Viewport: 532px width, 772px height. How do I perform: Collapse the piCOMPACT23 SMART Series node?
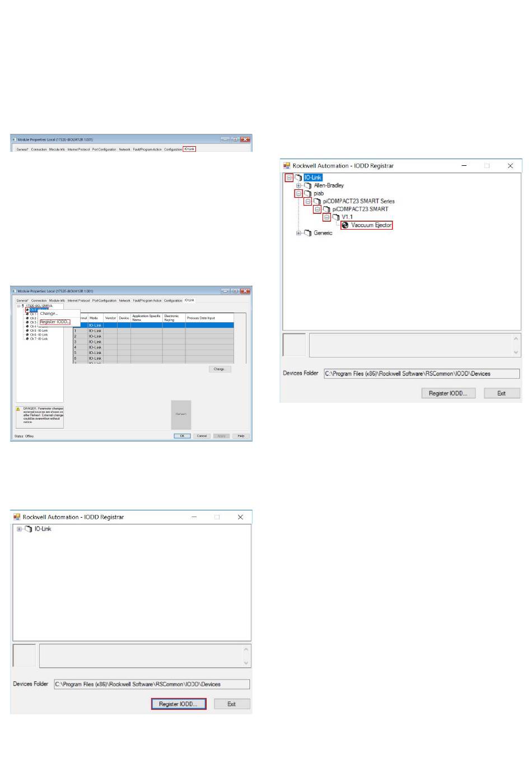click(x=308, y=201)
